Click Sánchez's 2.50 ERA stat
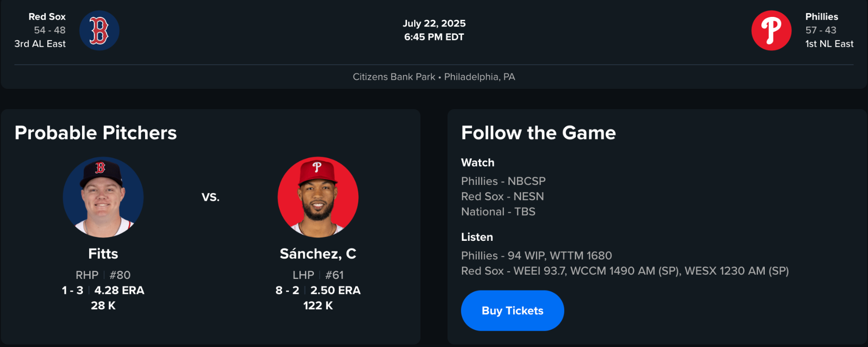The width and height of the screenshot is (868, 347). coord(335,290)
